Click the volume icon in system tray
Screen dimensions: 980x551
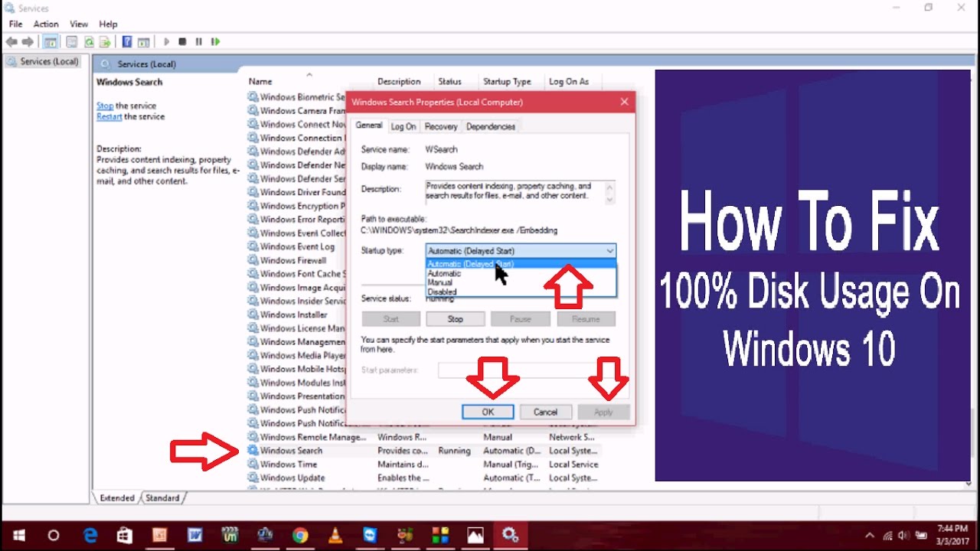coord(905,535)
